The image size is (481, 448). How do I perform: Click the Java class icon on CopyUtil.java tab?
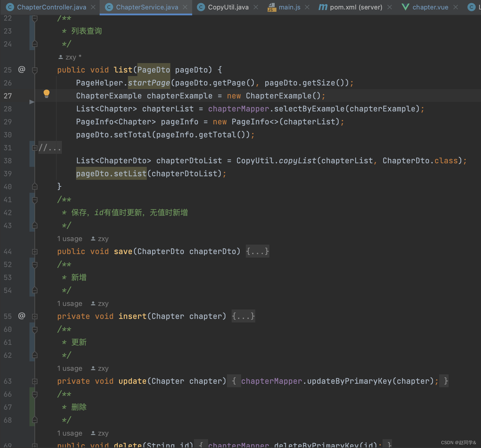point(201,7)
